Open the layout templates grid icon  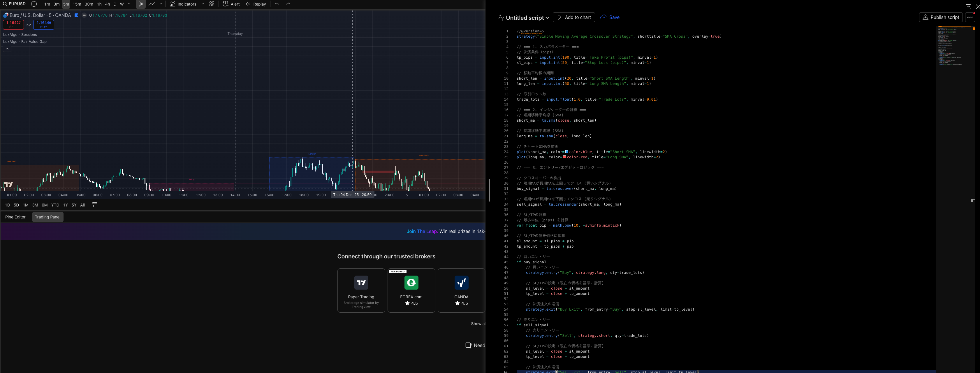[212, 4]
